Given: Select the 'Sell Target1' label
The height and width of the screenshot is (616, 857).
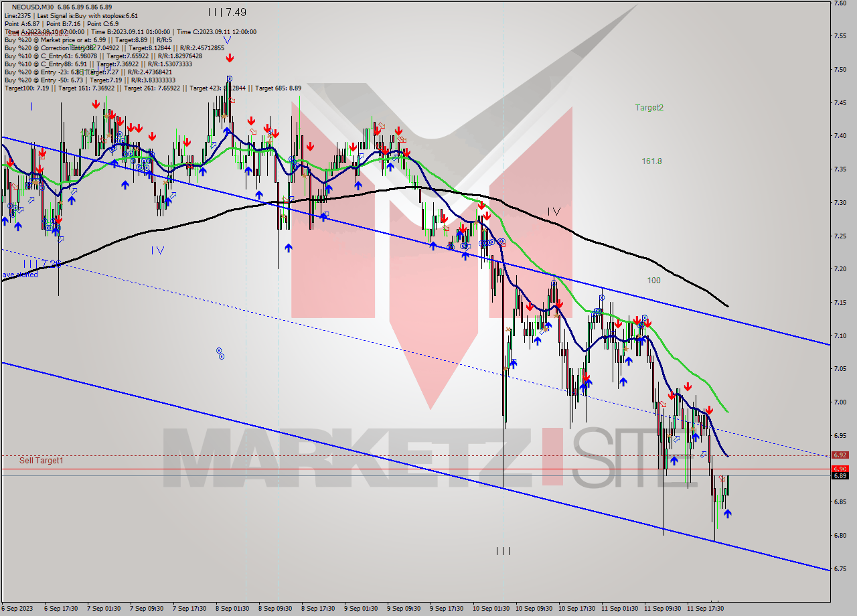Looking at the screenshot, I should (x=42, y=461).
